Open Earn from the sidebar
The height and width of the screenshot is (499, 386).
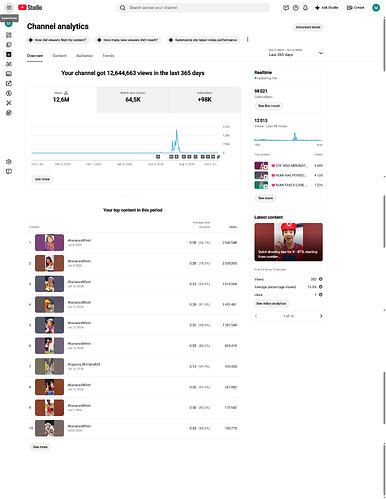pyautogui.click(x=9, y=93)
